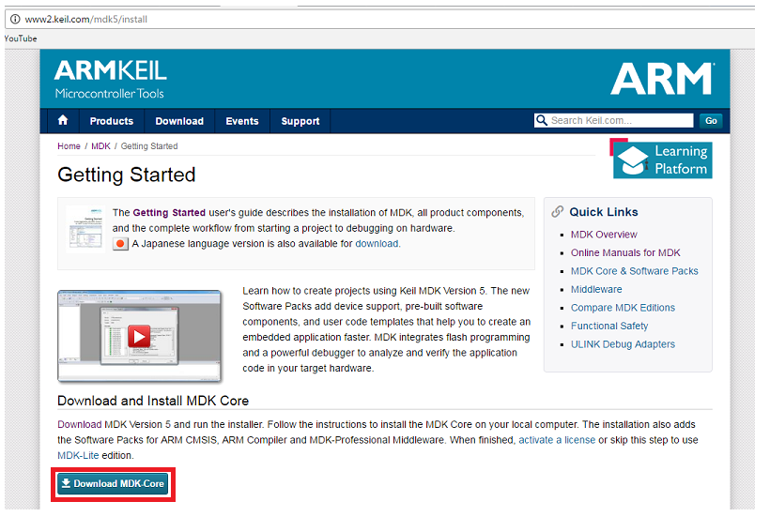Screen dimensions: 770x532
Task: Click the MDK-Lite link
Action: pyautogui.click(x=78, y=455)
